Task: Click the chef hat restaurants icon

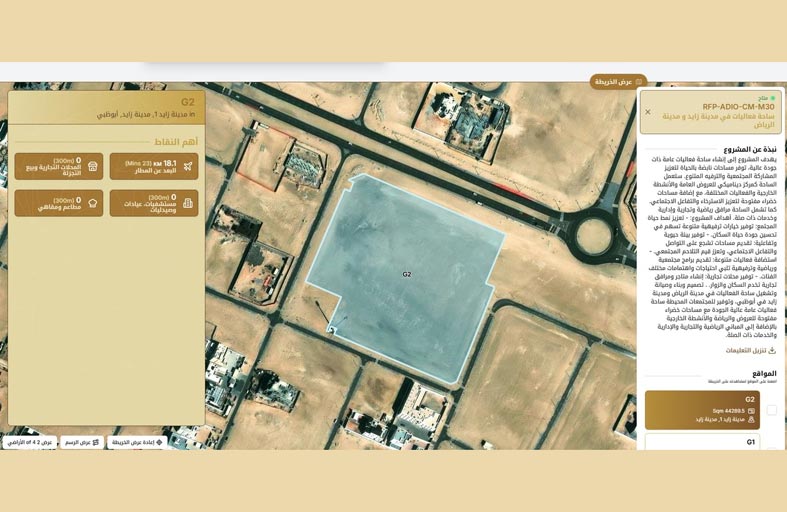Action: (92, 203)
